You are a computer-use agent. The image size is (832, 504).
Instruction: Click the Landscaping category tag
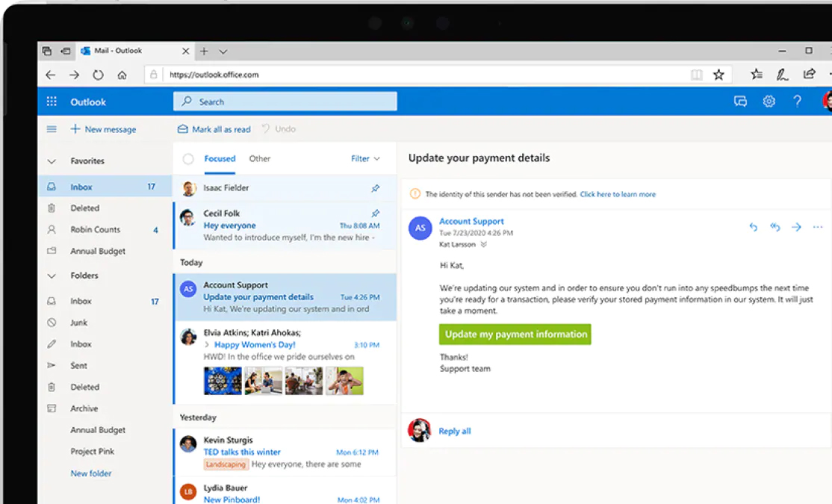[x=226, y=464]
